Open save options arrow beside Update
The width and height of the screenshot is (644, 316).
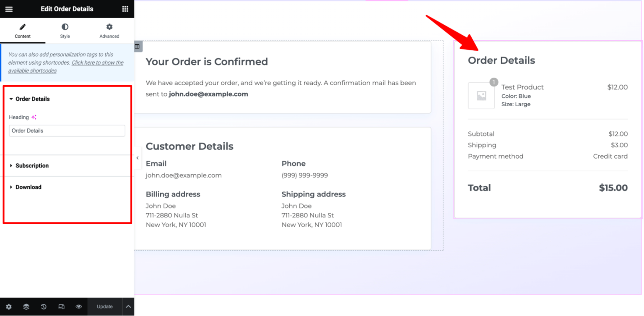pos(128,307)
